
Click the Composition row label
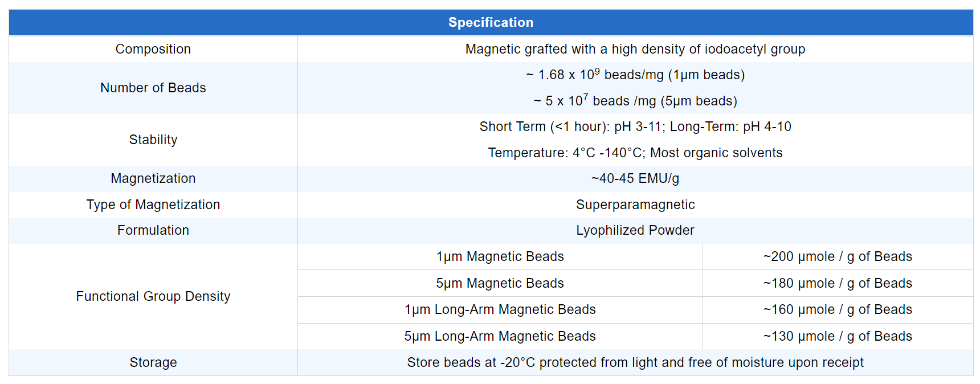click(153, 49)
